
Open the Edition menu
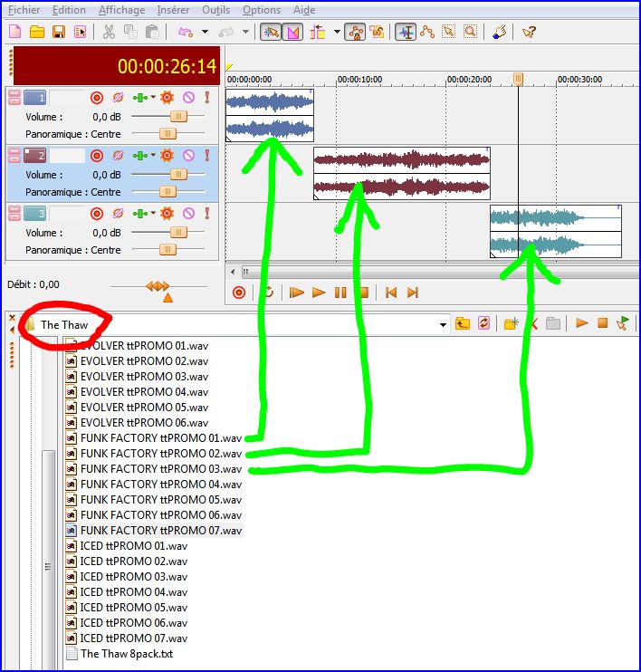tap(69, 10)
